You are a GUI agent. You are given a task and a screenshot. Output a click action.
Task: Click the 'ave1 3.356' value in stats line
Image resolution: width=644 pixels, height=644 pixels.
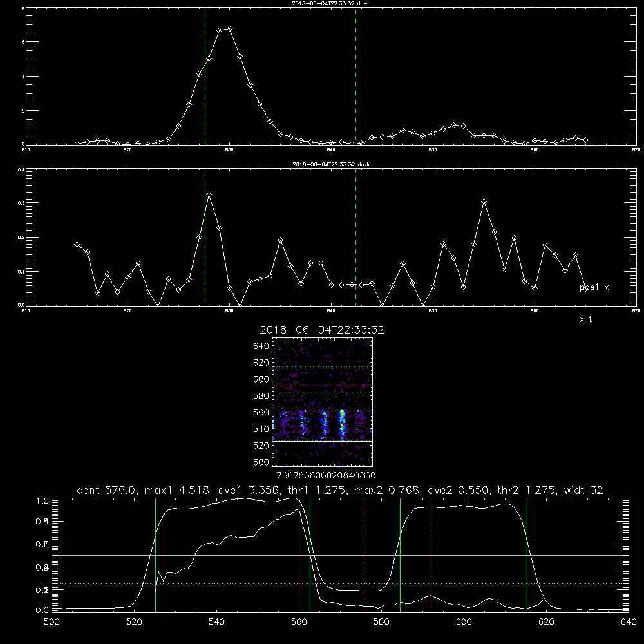click(x=249, y=490)
